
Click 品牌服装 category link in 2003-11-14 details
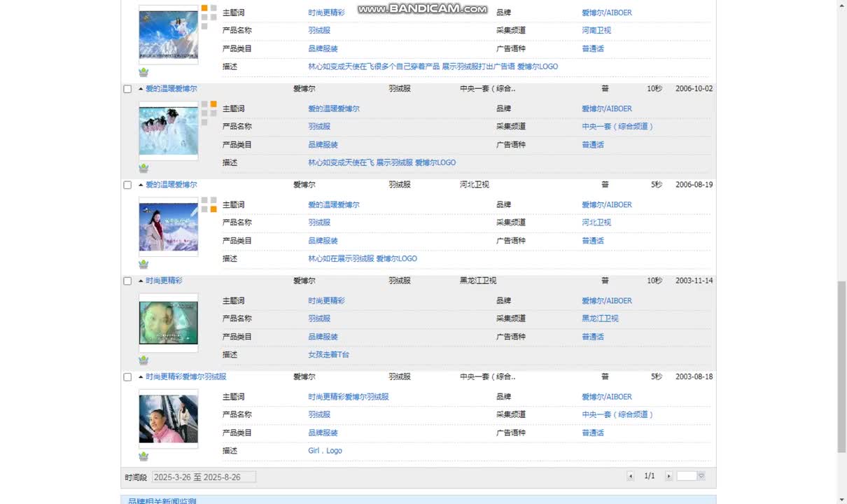pos(323,337)
